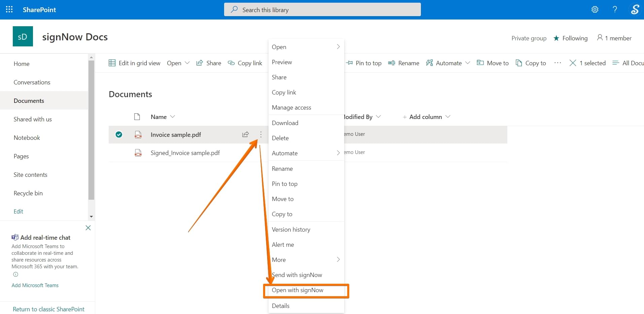Click Rename in the command bar
Viewport: 644px width, 314px height.
pyautogui.click(x=403, y=63)
